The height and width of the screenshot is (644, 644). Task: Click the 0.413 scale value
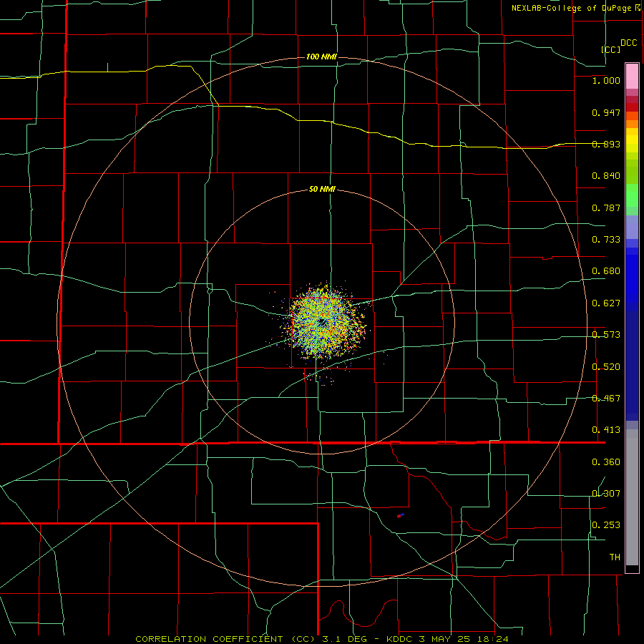[x=606, y=430]
